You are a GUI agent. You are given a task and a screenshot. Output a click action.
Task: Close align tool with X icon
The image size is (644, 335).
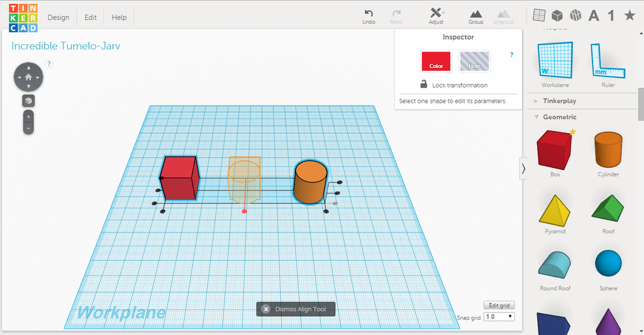pos(266,309)
